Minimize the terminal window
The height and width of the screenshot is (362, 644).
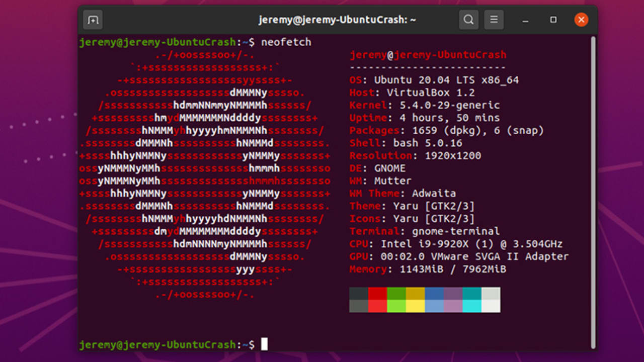(525, 20)
